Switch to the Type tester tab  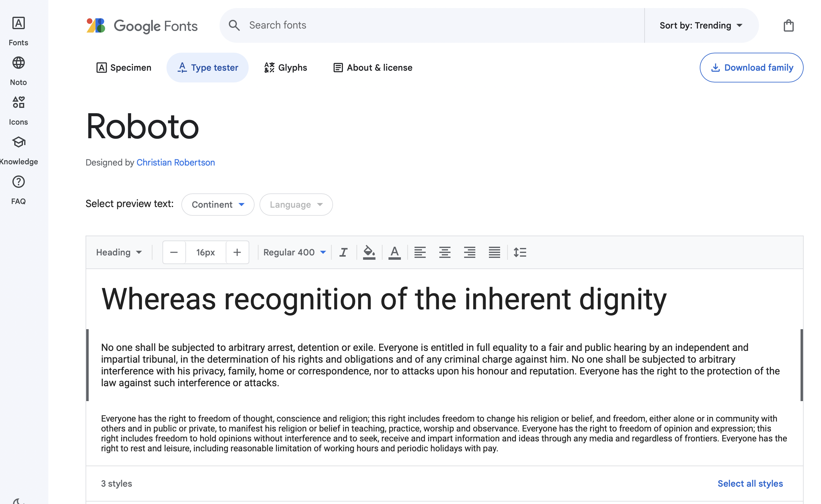(207, 68)
